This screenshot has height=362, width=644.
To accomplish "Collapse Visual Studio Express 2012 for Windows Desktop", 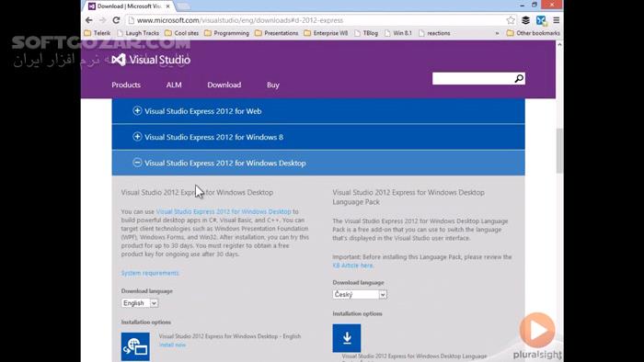I will 318,163.
